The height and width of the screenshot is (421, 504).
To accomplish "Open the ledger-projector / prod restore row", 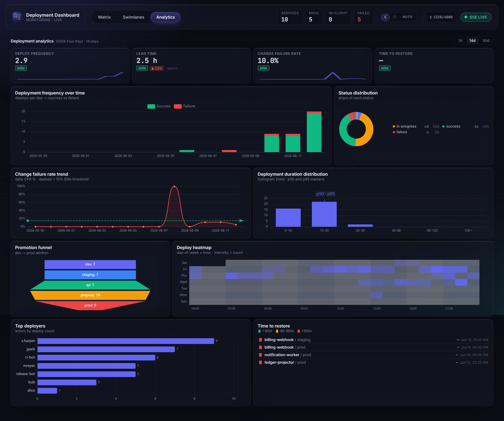I will (373, 362).
